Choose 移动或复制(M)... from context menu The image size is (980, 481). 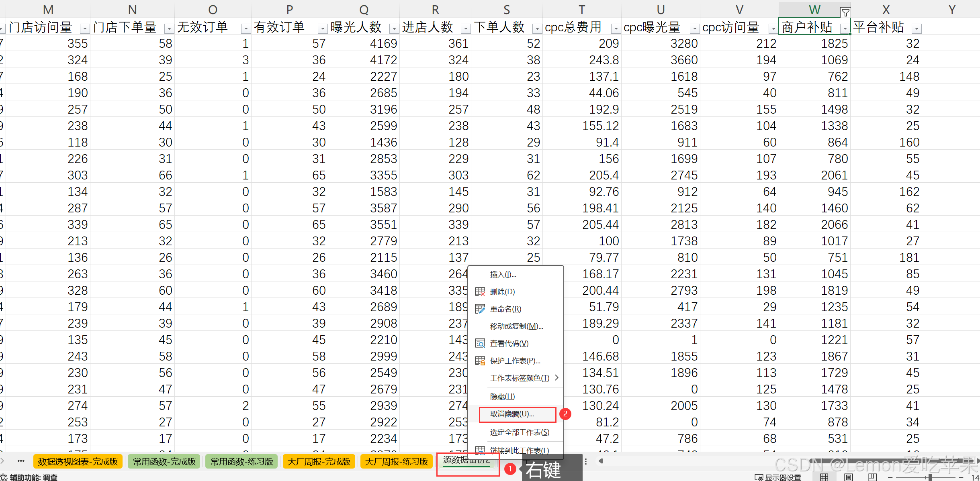point(516,326)
